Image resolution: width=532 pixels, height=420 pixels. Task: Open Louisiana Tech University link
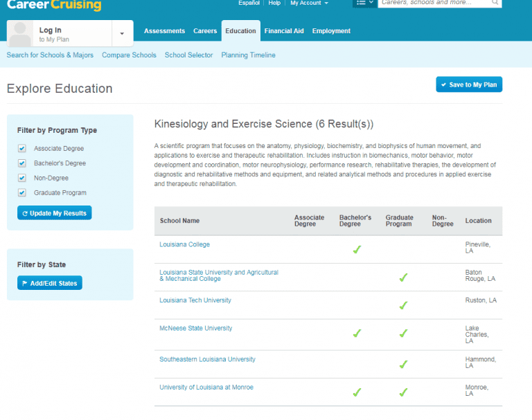195,300
